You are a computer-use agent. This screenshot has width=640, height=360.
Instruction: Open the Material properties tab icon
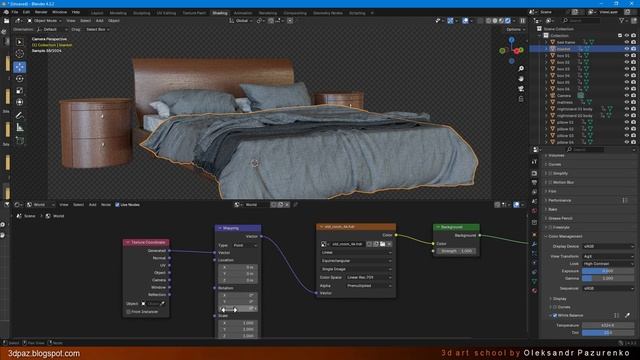(534, 291)
